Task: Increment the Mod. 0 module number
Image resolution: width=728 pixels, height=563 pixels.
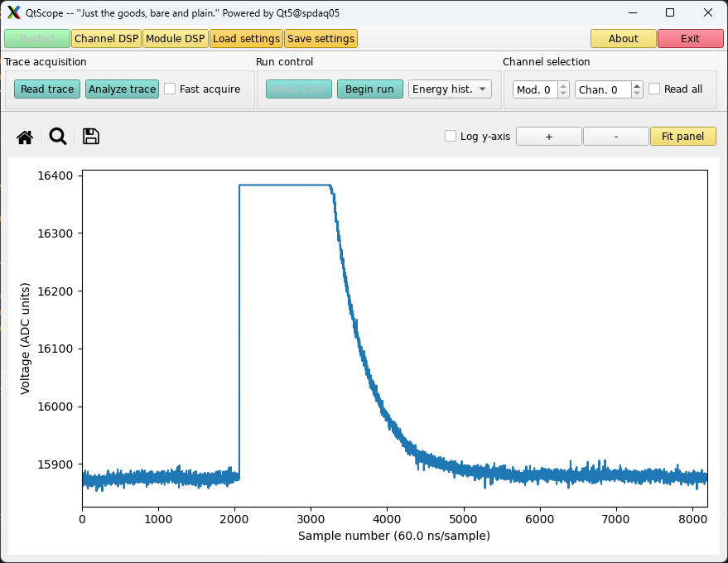Action: click(563, 85)
